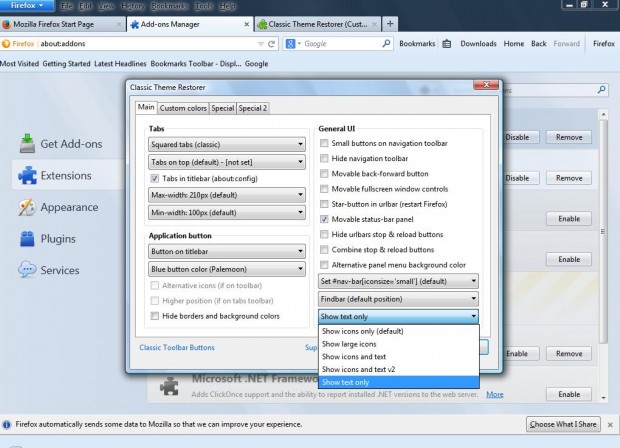620x448 pixels.
Task: Open Classic Toolbar Buttons link
Action: click(x=177, y=347)
